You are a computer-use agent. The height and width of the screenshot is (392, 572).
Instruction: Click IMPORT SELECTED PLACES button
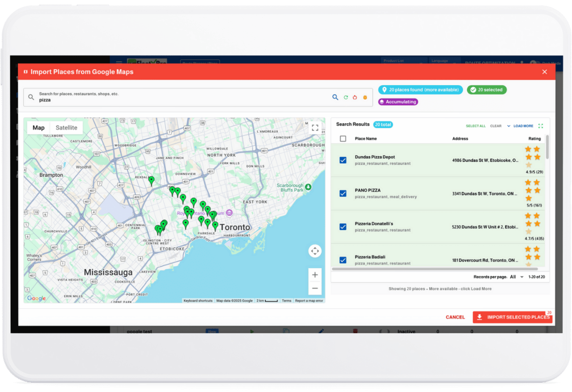pyautogui.click(x=512, y=317)
